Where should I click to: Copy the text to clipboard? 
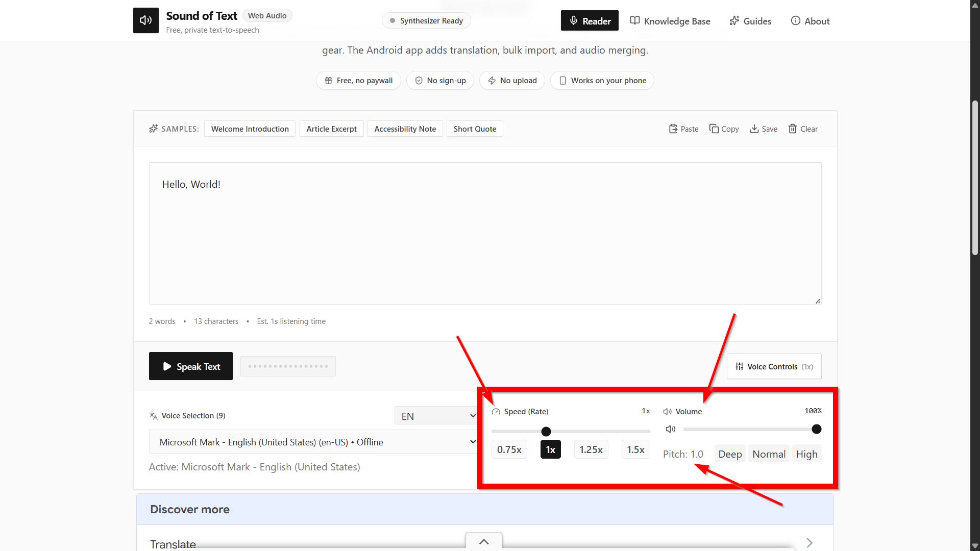[724, 129]
